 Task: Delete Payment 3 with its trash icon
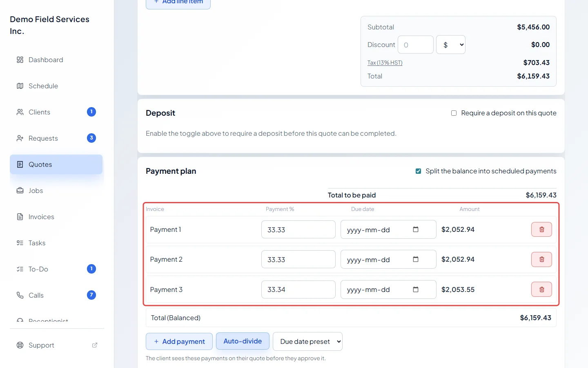541,289
